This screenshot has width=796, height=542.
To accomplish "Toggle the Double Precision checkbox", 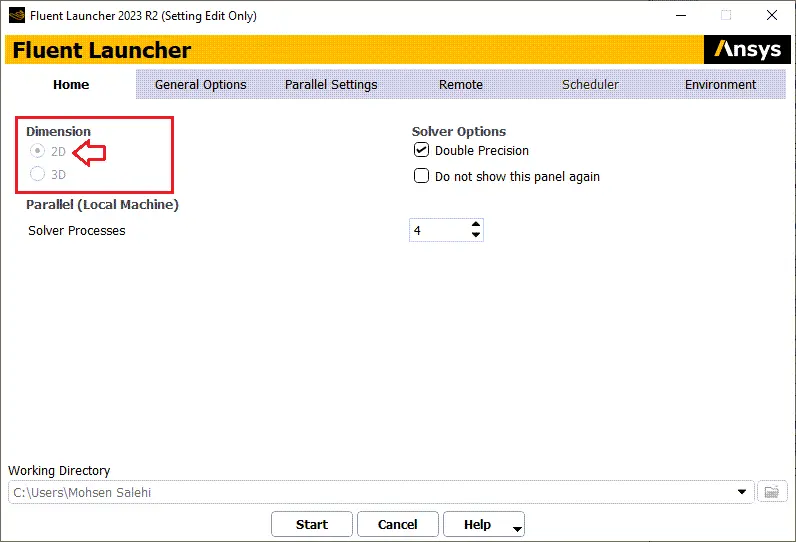I will tap(421, 150).
